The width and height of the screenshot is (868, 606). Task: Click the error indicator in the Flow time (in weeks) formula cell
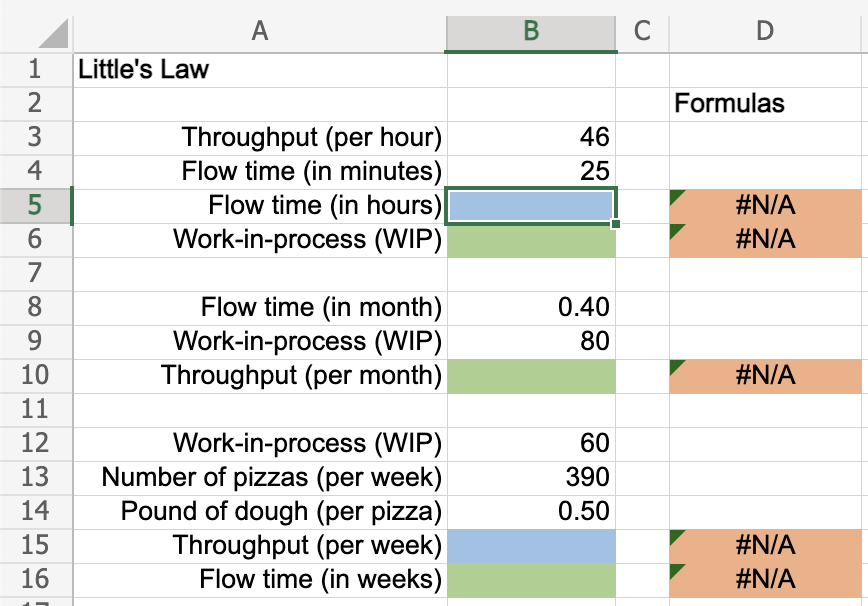coord(678,571)
